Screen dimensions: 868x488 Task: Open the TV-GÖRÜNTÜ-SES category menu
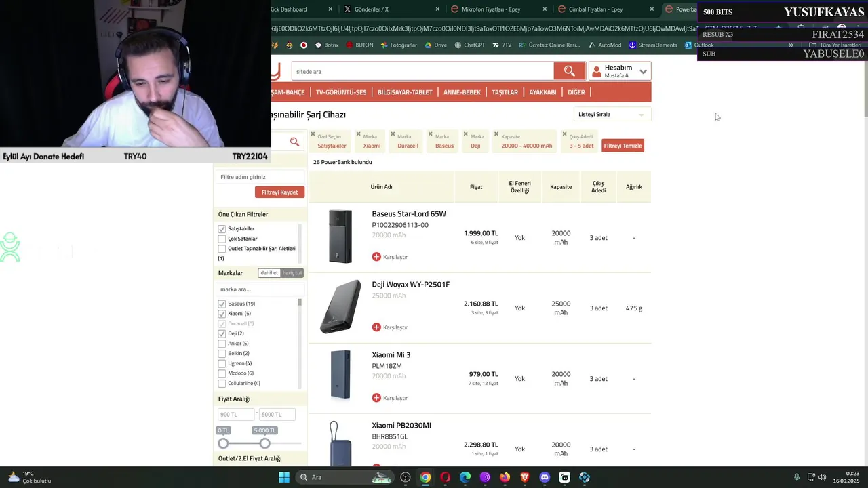click(341, 92)
